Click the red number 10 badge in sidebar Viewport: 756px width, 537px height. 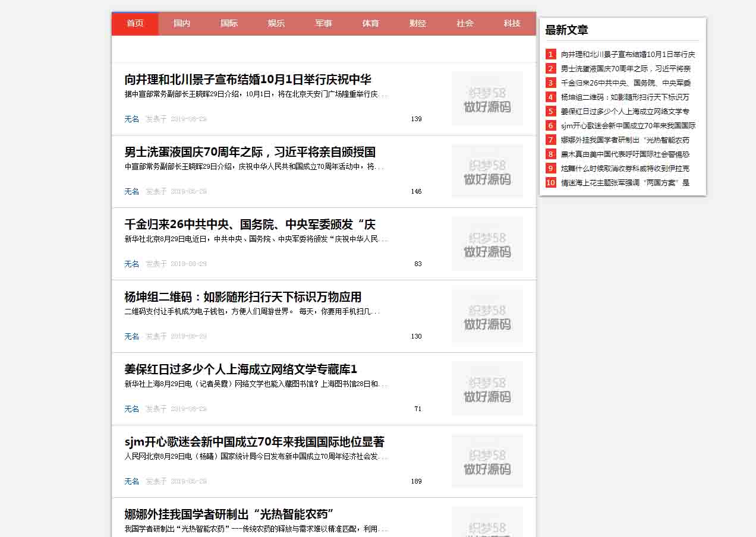pos(551,183)
